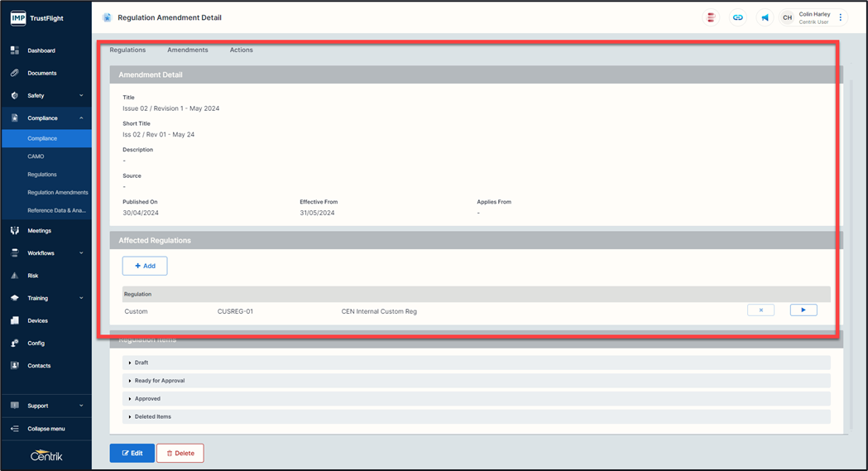Click the Compliance section icon

point(15,118)
